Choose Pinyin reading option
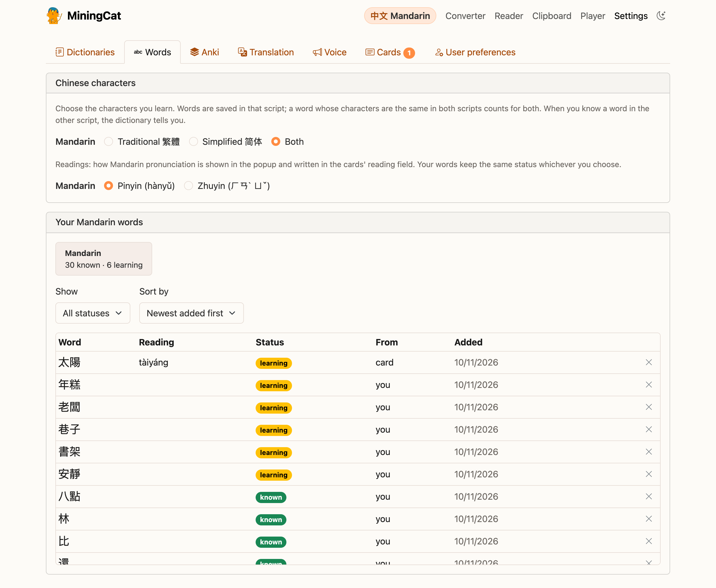The width and height of the screenshot is (716, 588). coord(109,186)
